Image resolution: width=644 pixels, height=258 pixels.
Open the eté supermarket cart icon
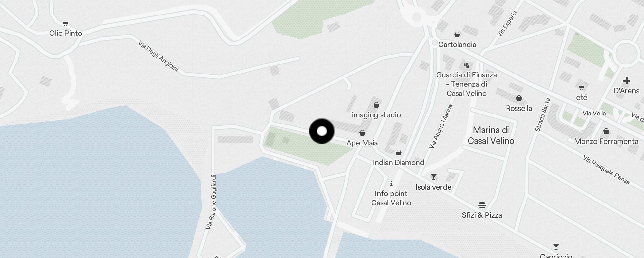[x=582, y=87]
